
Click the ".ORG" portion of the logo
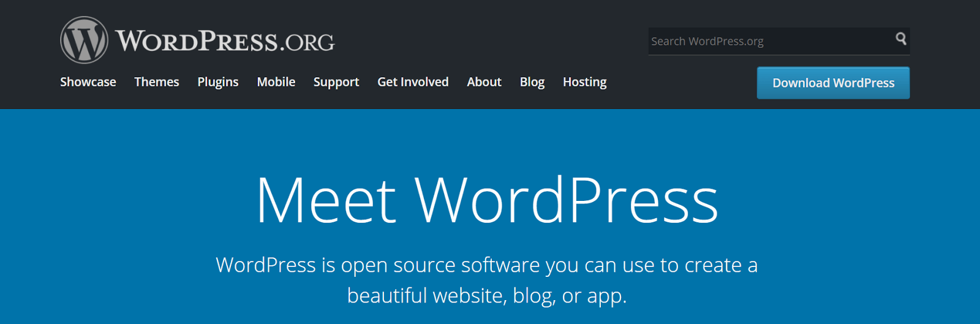307,42
